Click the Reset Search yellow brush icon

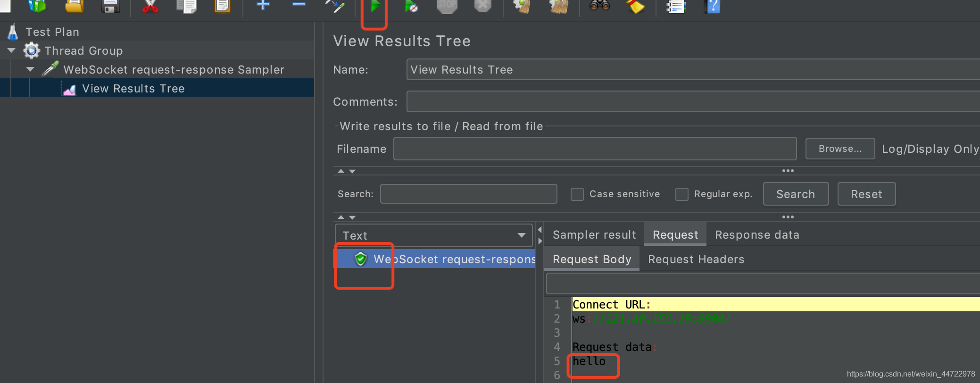pyautogui.click(x=636, y=6)
